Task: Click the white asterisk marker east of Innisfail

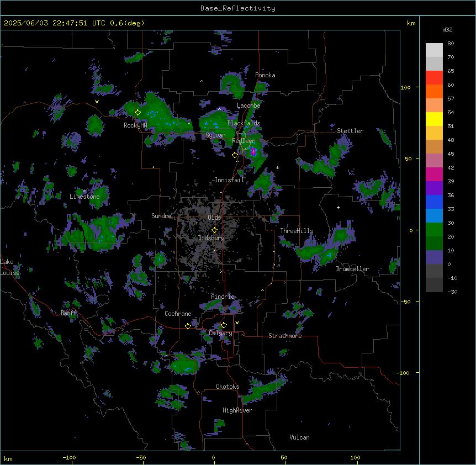Action: click(277, 168)
